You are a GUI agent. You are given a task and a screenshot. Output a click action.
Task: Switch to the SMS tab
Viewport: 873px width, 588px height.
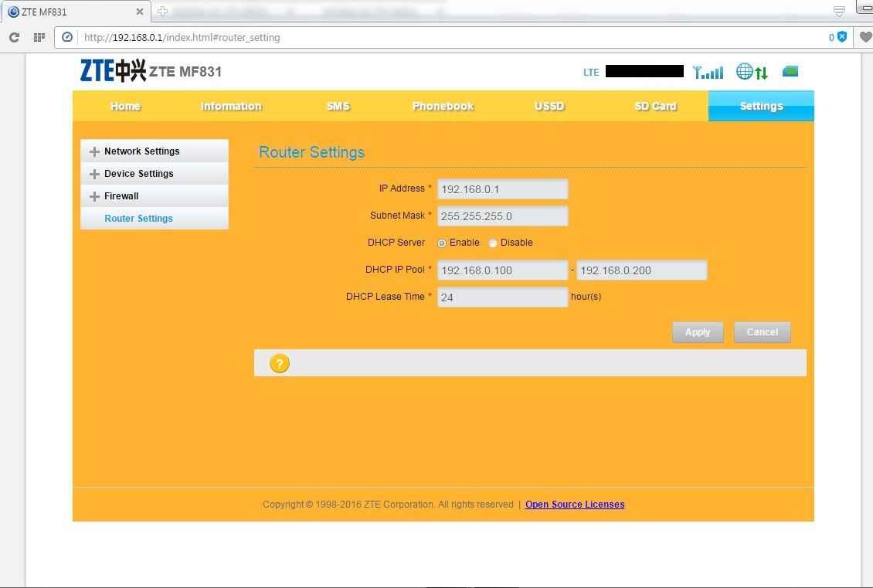(x=338, y=106)
